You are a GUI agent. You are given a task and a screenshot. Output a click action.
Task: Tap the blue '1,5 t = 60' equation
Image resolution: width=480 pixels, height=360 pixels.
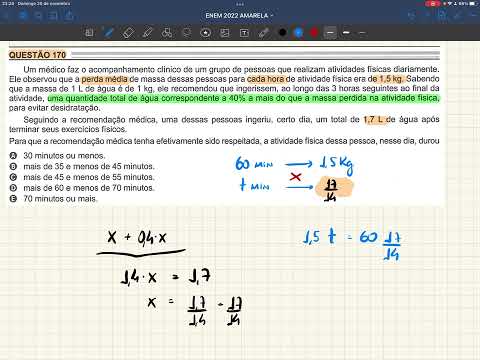click(352, 243)
